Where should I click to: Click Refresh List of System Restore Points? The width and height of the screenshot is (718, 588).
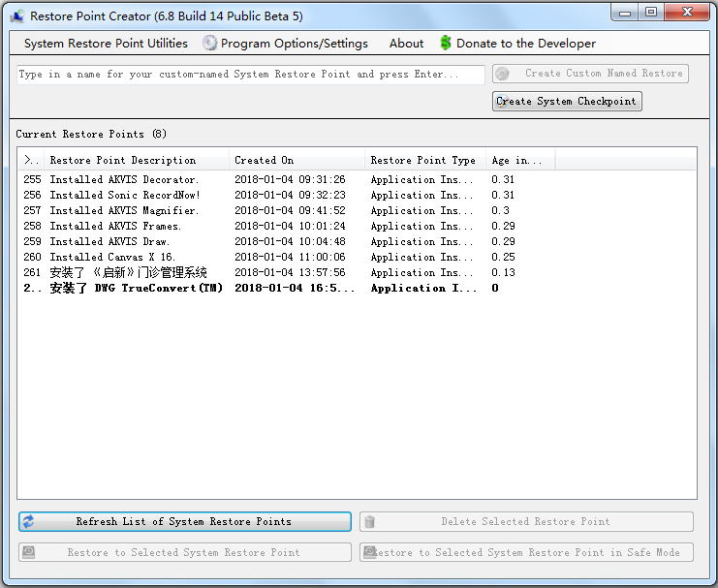pos(185,521)
